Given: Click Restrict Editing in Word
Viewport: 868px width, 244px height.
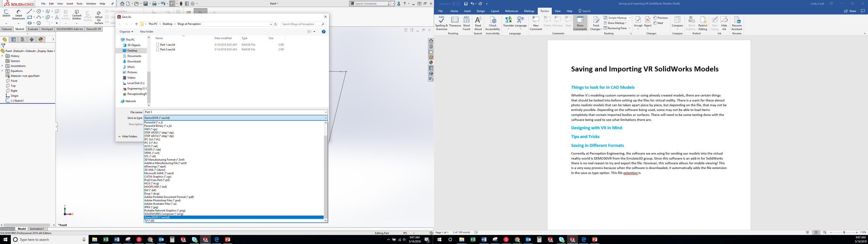Looking at the screenshot, I should tap(703, 23).
